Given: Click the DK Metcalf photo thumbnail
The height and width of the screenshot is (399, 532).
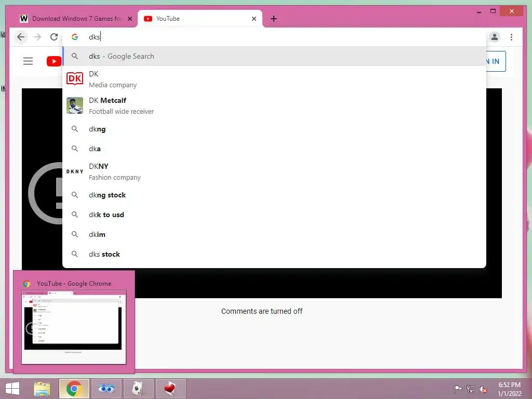Looking at the screenshot, I should point(75,105).
